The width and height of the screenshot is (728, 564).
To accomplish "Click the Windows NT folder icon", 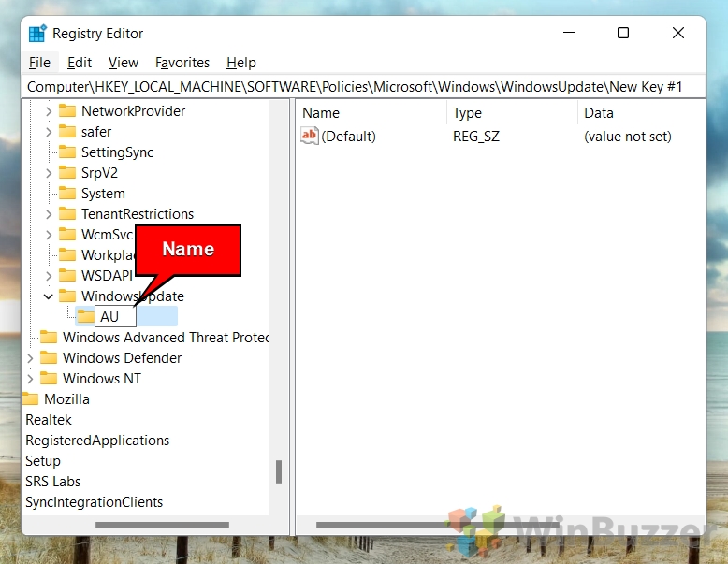I will 49,378.
